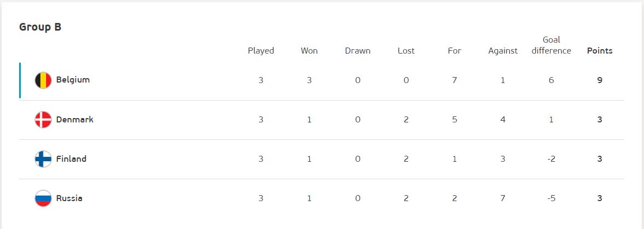Click Denmark's goals for value 5
Viewport: 644px width, 229px height.
coord(455,120)
